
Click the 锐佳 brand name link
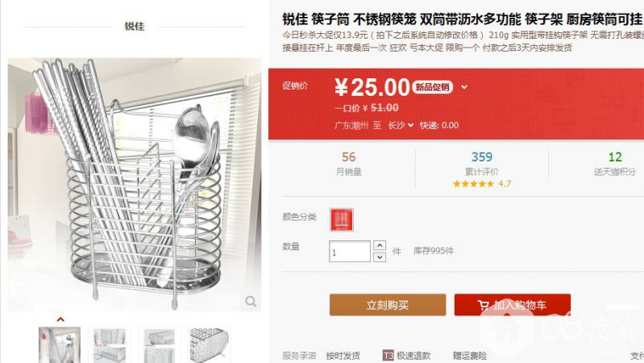point(135,27)
